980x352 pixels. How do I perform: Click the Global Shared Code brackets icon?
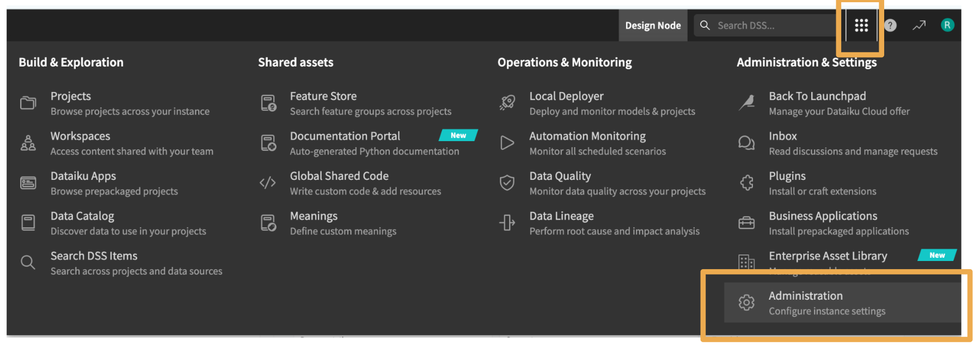(268, 183)
